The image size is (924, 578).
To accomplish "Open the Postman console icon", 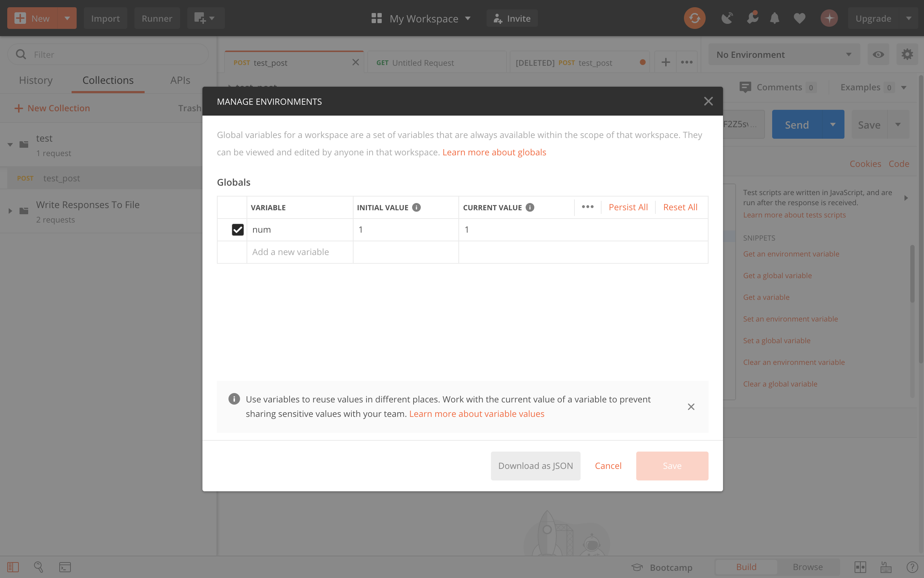I will click(65, 567).
